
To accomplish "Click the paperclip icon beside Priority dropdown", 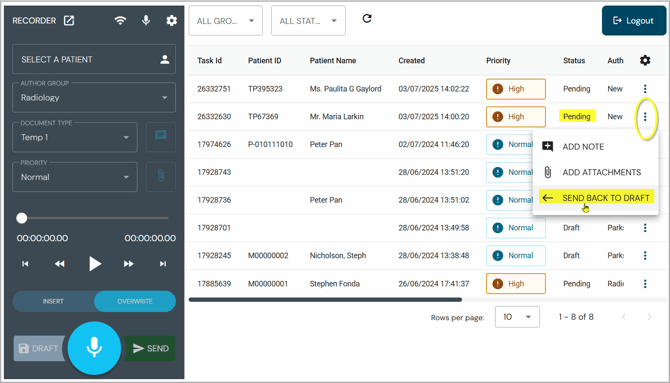I will [161, 176].
